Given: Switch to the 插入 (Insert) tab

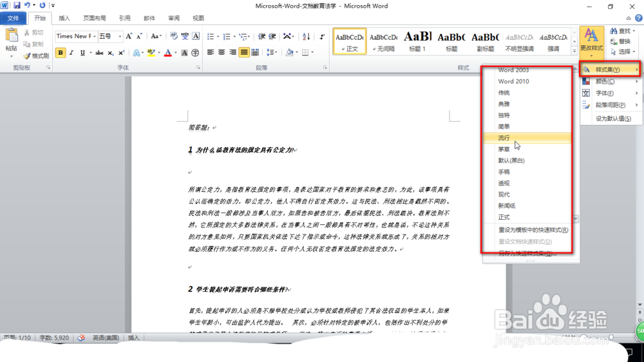Looking at the screenshot, I should click(64, 18).
